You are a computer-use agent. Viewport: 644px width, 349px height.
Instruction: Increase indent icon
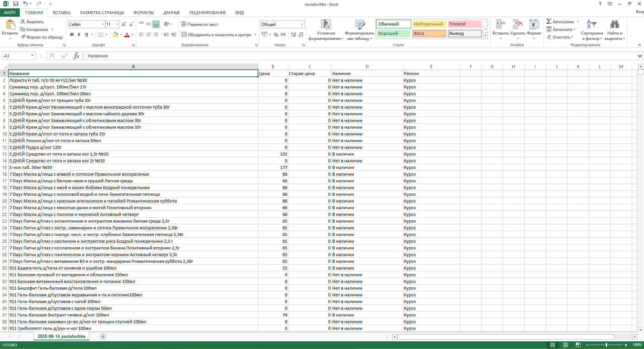pyautogui.click(x=174, y=35)
